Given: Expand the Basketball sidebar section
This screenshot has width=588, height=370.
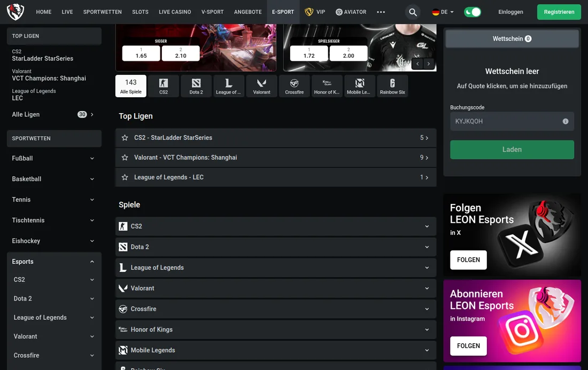Looking at the screenshot, I should pos(54,179).
